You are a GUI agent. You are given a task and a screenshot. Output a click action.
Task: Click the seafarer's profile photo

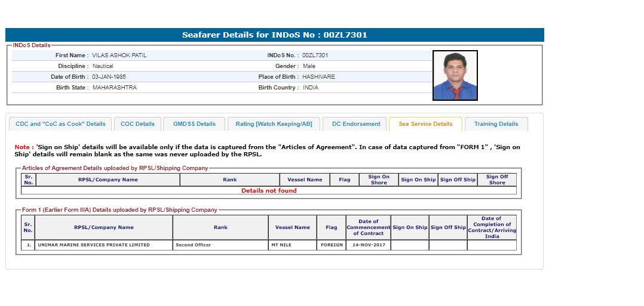click(x=455, y=75)
